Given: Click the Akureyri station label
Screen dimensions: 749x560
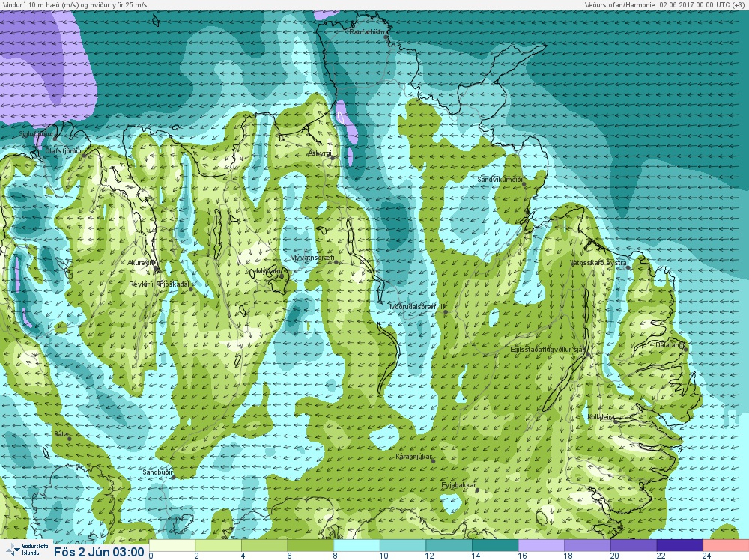Looking at the screenshot, I should (142, 263).
